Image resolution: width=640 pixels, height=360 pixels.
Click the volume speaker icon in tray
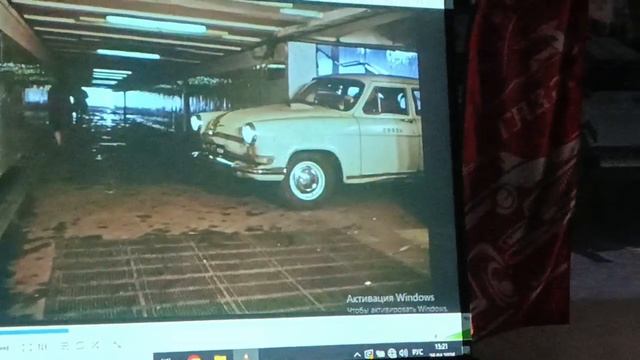[404, 353]
